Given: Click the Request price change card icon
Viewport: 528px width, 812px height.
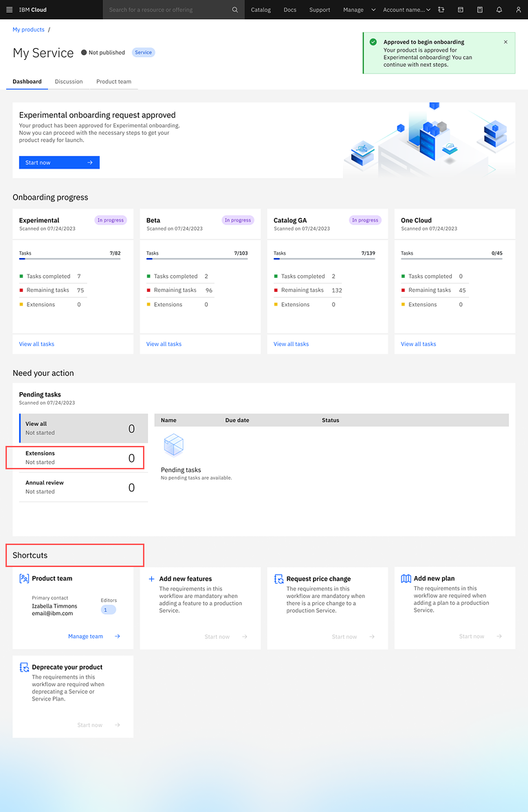Looking at the screenshot, I should point(278,579).
